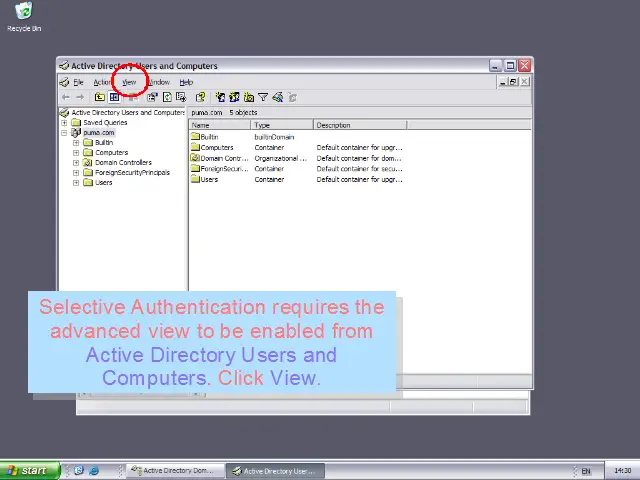Select Users folder in the tree
Viewport: 640px width, 480px height.
[103, 182]
